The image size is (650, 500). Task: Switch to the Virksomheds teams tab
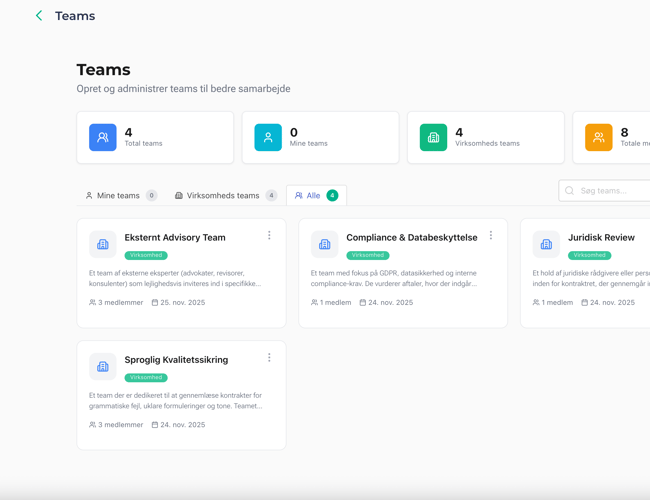[226, 195]
